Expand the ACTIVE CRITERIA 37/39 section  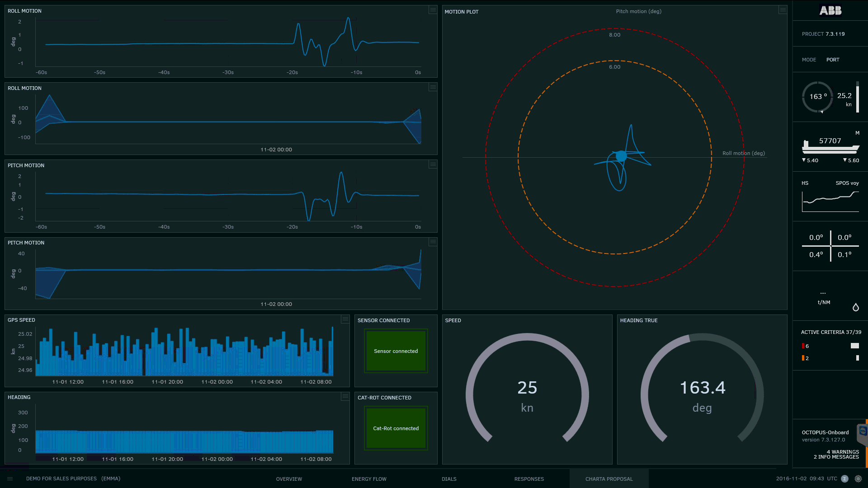click(x=831, y=332)
